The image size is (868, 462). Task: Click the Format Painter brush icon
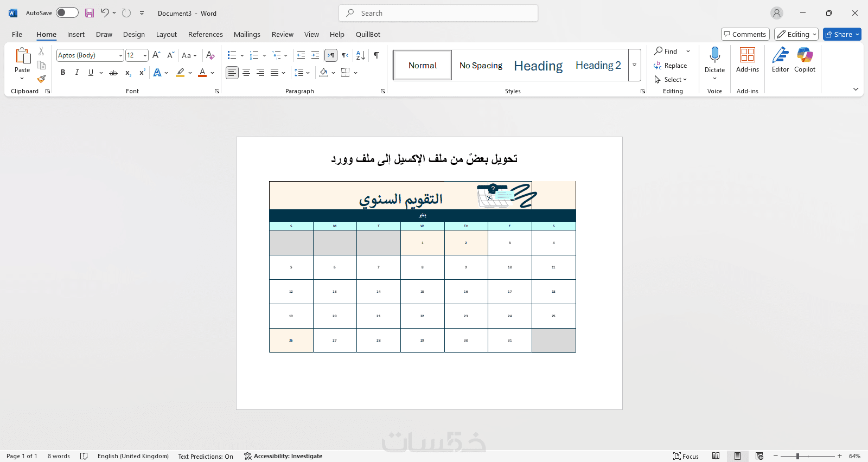[x=41, y=79]
